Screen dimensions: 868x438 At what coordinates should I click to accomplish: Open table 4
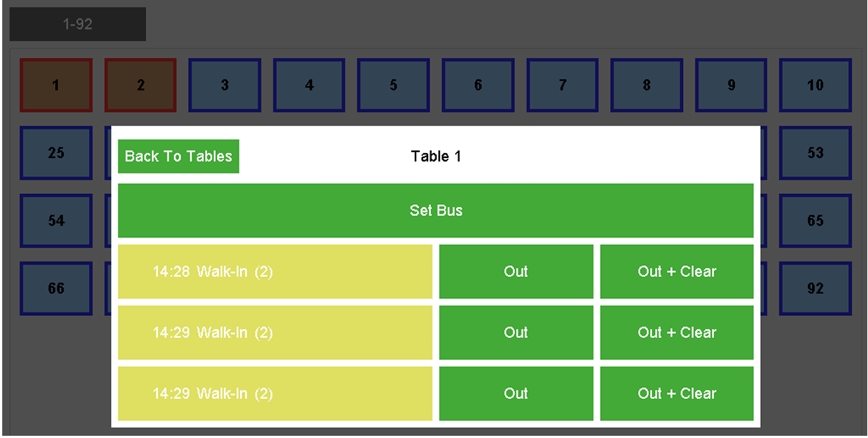[308, 85]
